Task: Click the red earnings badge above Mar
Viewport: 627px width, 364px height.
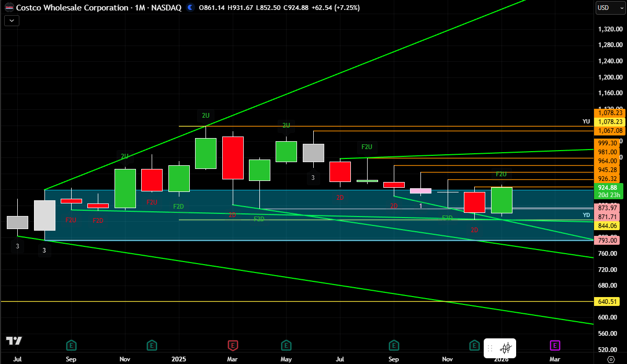Action: [x=232, y=345]
